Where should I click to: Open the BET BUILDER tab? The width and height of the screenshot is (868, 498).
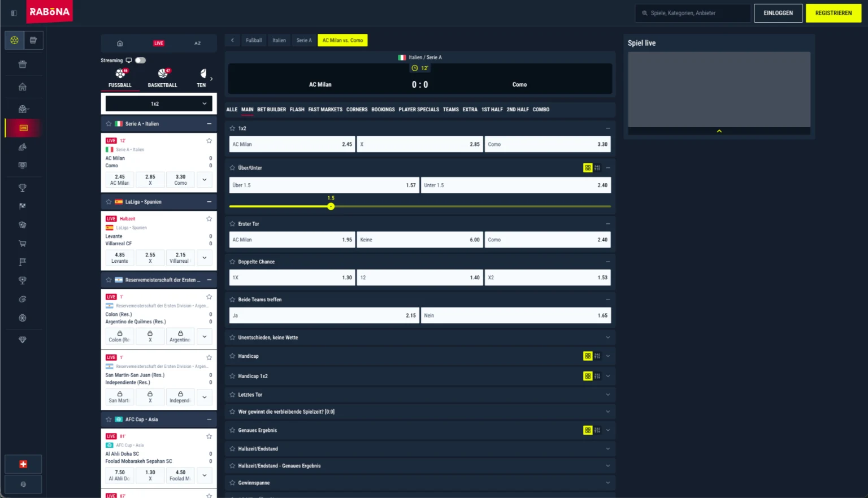[271, 110]
